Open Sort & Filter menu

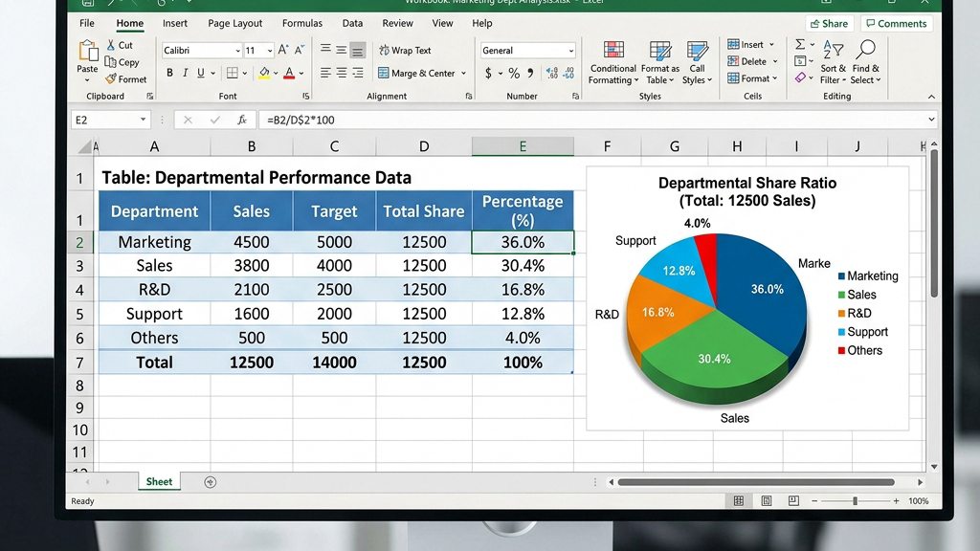click(x=834, y=62)
